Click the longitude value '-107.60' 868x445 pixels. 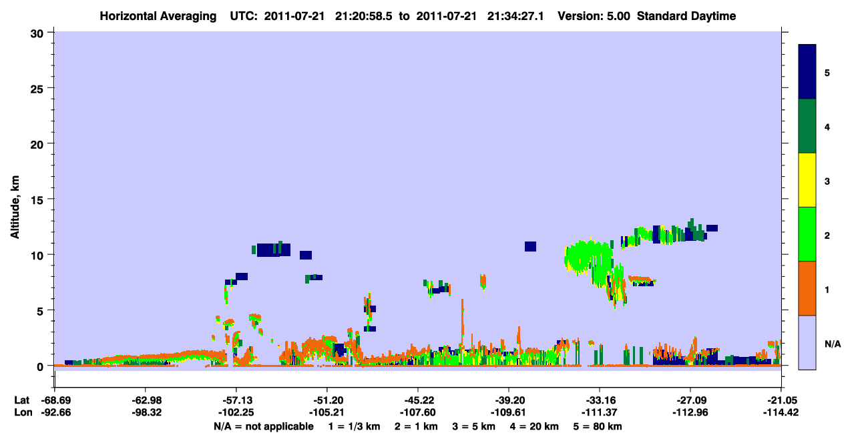click(417, 412)
